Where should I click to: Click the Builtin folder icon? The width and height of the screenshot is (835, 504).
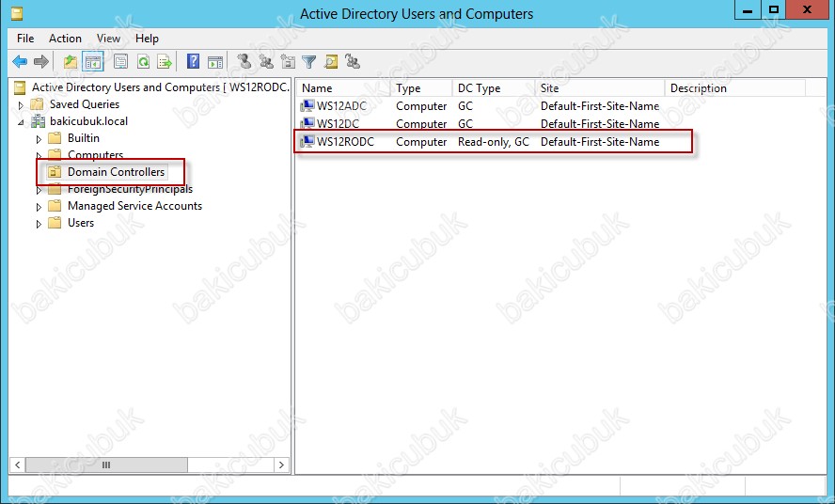pos(55,138)
